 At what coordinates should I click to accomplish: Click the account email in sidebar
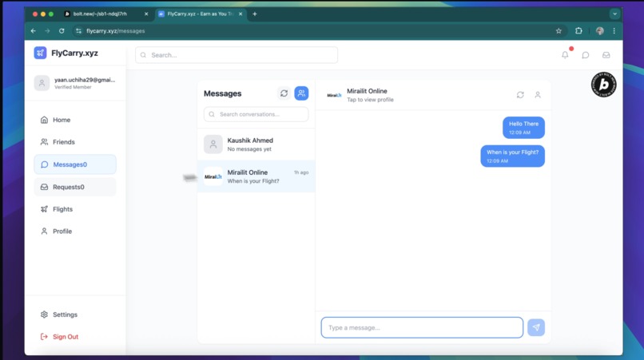coord(85,80)
